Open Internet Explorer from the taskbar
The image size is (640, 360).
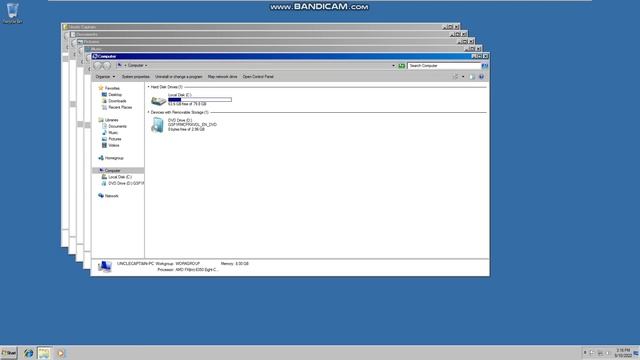pos(28,353)
